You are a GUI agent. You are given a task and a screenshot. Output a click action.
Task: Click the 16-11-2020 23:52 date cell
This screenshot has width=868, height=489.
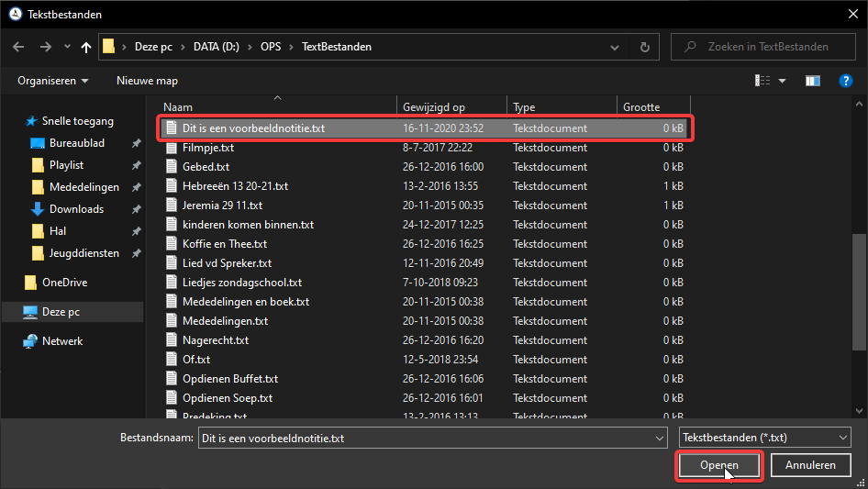click(443, 128)
